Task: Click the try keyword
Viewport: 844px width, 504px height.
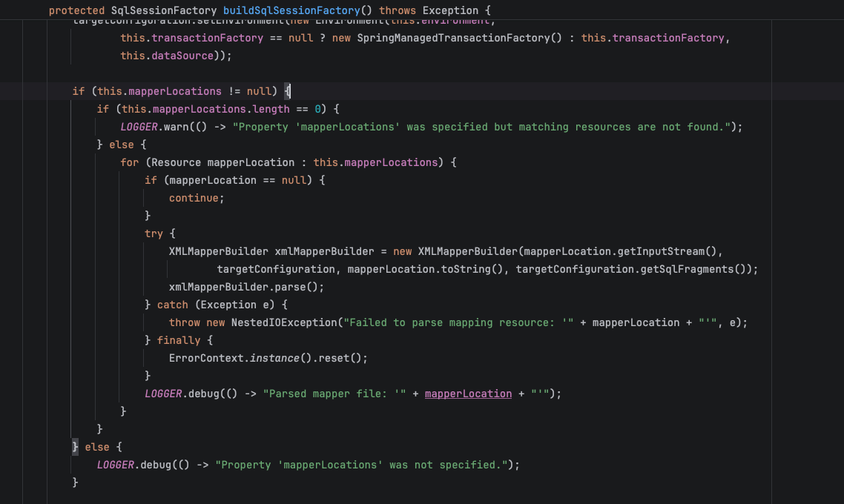Action: coord(154,233)
